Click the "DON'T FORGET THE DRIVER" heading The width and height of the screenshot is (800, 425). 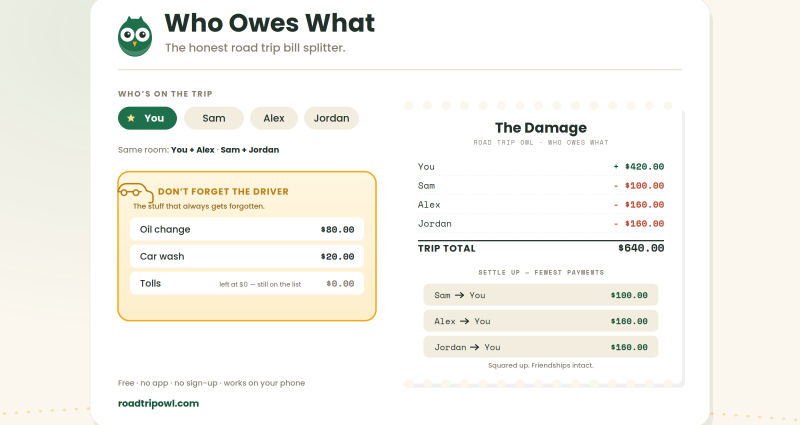pyautogui.click(x=223, y=192)
